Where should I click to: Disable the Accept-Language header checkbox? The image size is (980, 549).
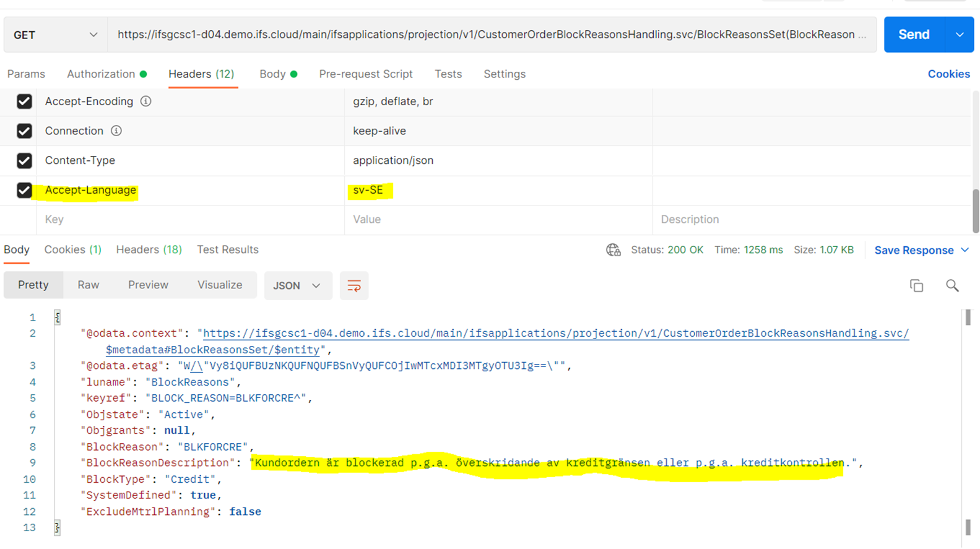[24, 190]
